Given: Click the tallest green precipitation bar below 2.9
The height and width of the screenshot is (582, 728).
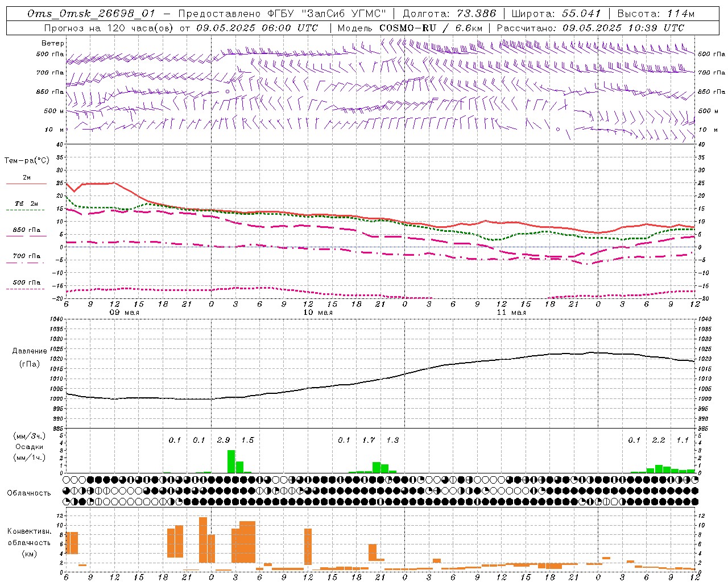Looking at the screenshot, I should click(231, 462).
